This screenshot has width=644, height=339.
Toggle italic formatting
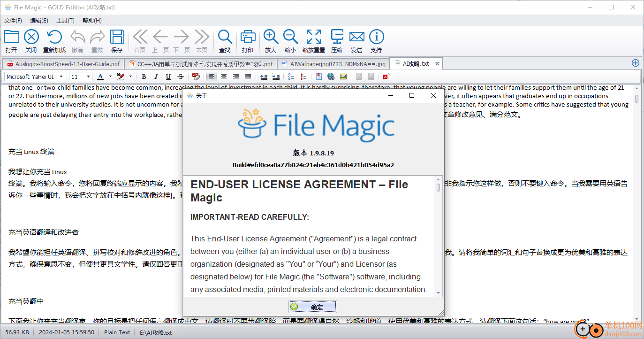point(156,77)
